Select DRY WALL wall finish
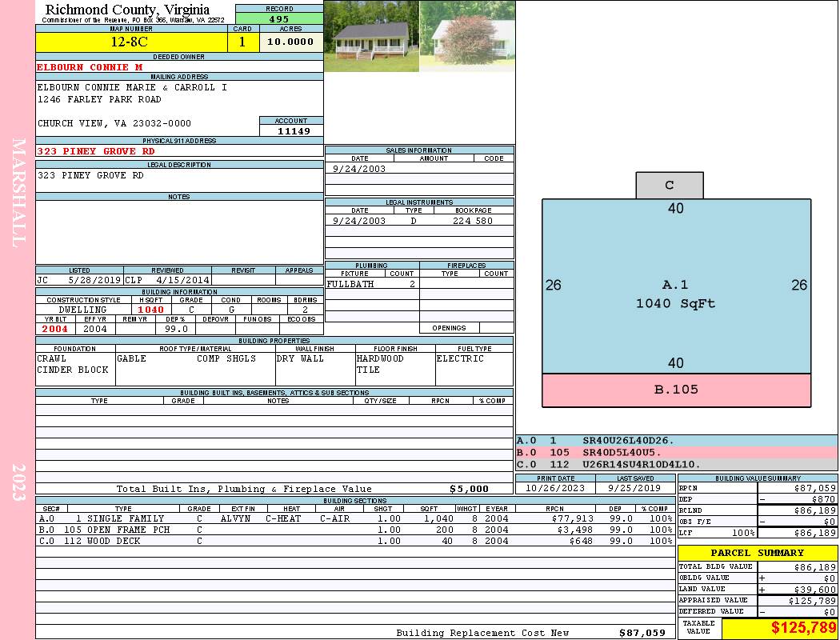 pos(300,358)
